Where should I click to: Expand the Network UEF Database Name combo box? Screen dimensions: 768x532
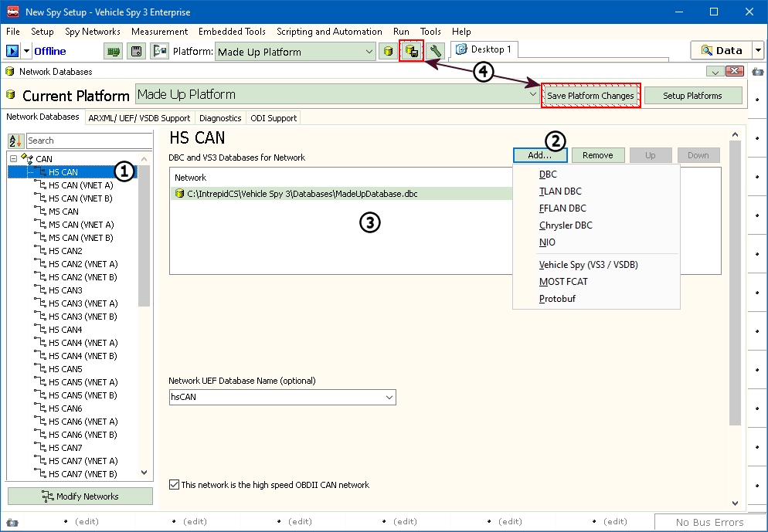pos(389,397)
